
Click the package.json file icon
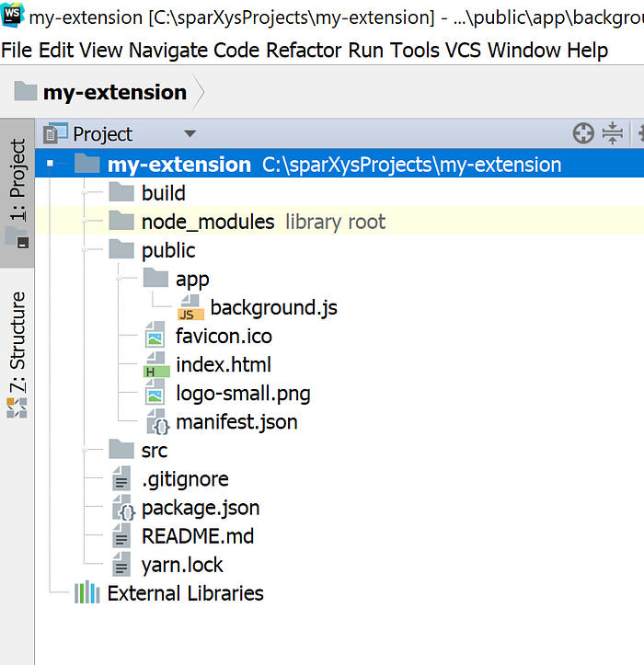123,508
